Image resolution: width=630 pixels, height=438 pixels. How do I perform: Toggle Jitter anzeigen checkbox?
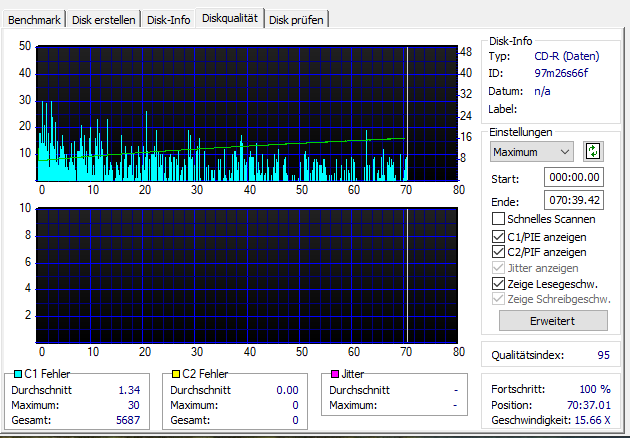tap(498, 268)
